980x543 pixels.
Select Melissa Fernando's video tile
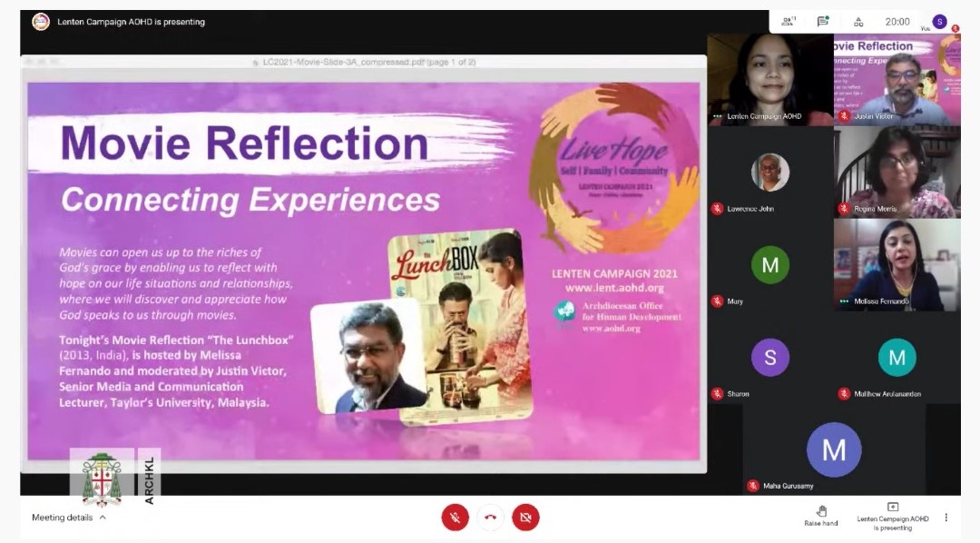(x=897, y=264)
